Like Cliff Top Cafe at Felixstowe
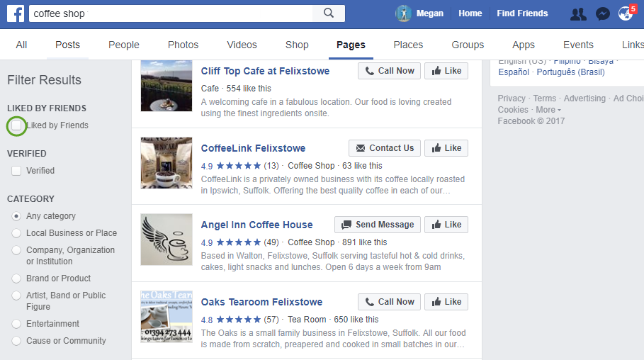 tap(446, 71)
